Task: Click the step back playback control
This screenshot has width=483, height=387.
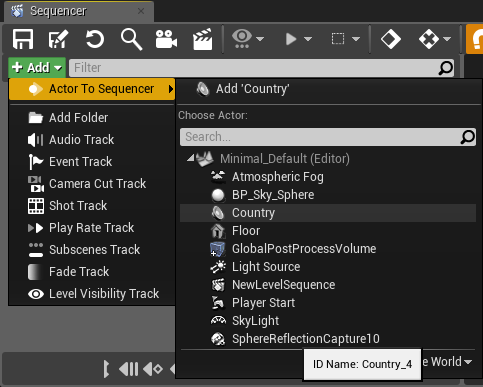Action: pyautogui.click(x=128, y=369)
